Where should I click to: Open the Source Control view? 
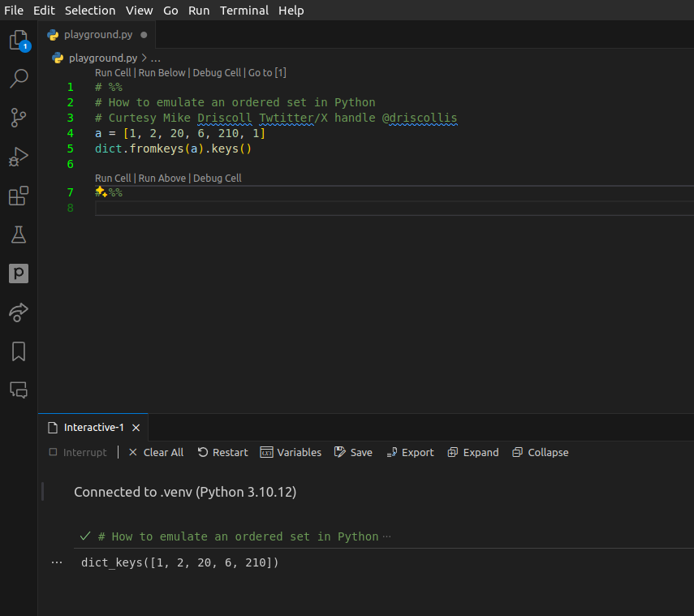[x=18, y=117]
